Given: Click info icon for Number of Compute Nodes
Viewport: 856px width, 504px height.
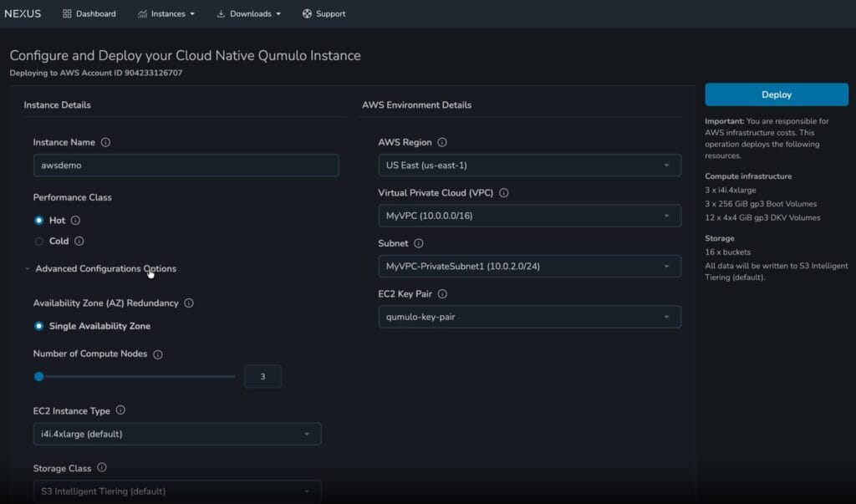Looking at the screenshot, I should [x=158, y=354].
